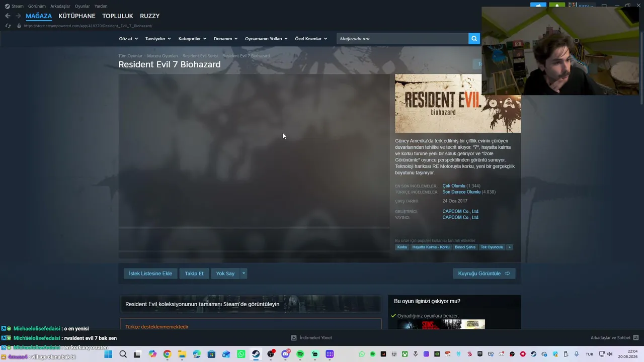Launch Copilot from the taskbar
Screen dimensions: 644x362
pyautogui.click(x=152, y=354)
